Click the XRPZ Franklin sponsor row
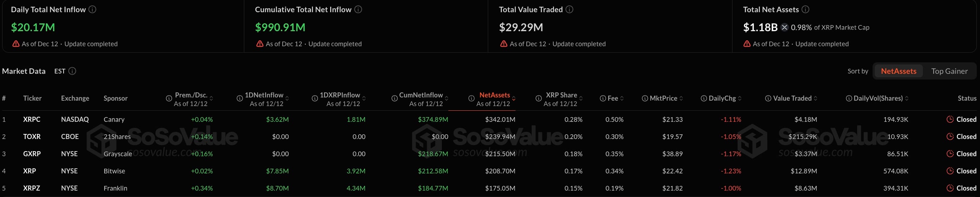 (115, 188)
